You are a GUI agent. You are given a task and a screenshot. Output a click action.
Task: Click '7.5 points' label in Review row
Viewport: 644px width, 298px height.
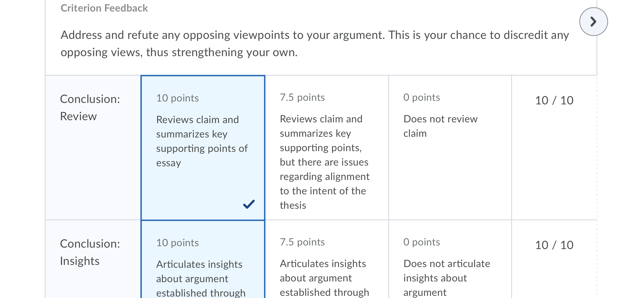(302, 97)
